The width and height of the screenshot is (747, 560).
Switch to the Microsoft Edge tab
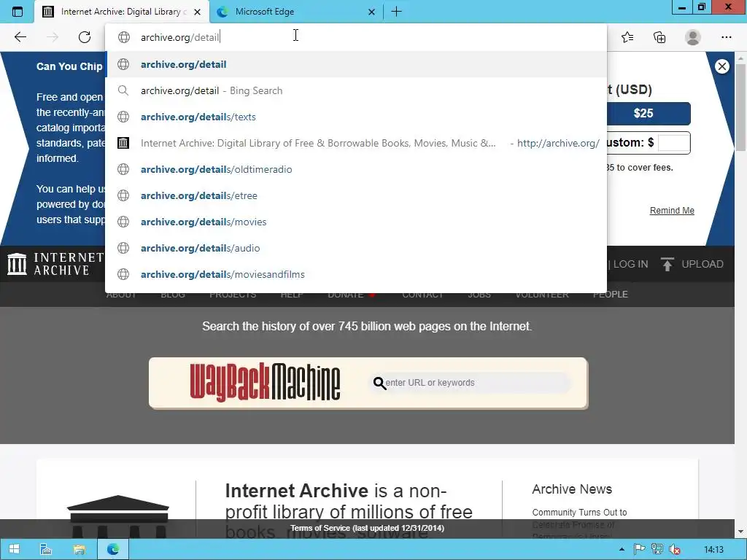tap(295, 12)
